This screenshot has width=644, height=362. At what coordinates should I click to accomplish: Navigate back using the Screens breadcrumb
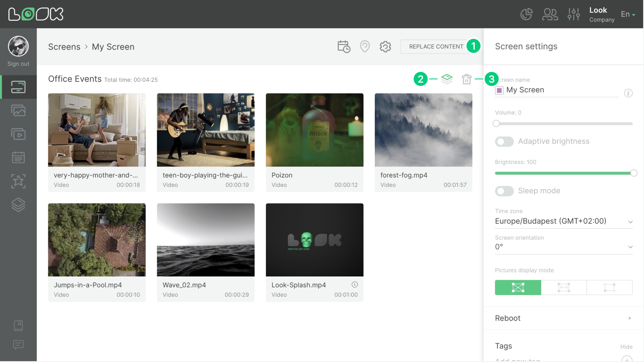tap(64, 47)
